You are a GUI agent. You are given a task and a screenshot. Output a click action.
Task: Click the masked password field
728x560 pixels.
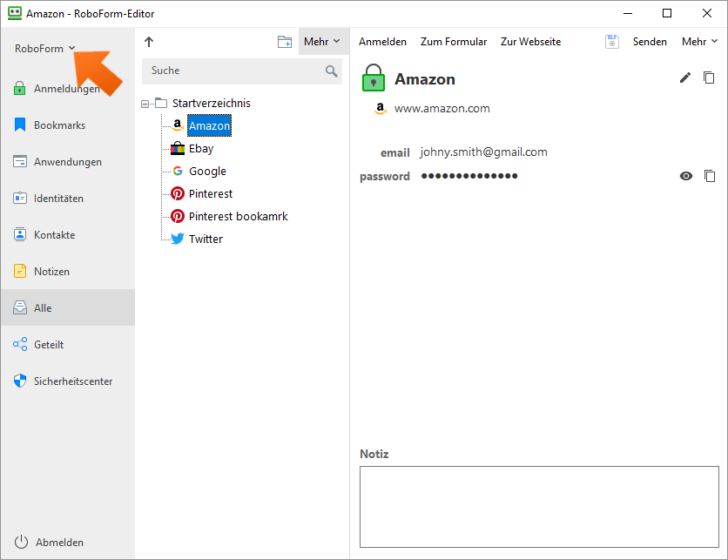(469, 176)
